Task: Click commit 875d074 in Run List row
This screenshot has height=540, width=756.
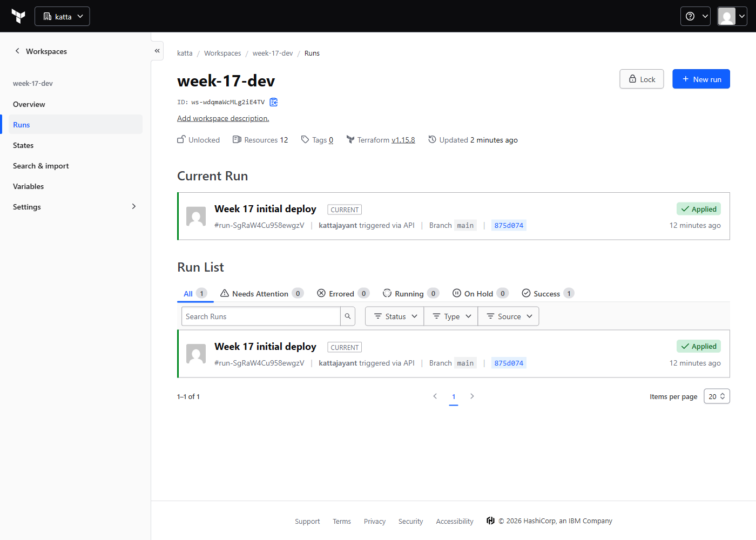Action: click(x=509, y=363)
